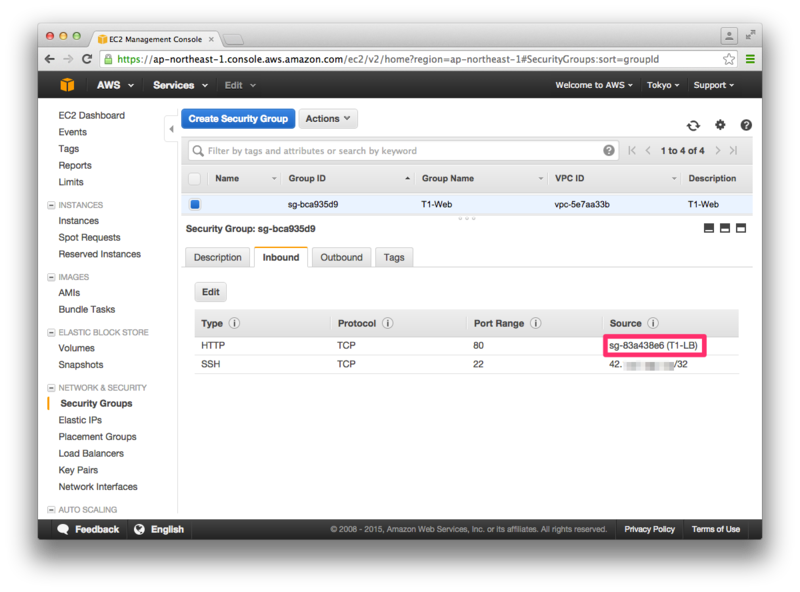Click the browser forward arrow
The height and width of the screenshot is (592, 800).
click(68, 59)
